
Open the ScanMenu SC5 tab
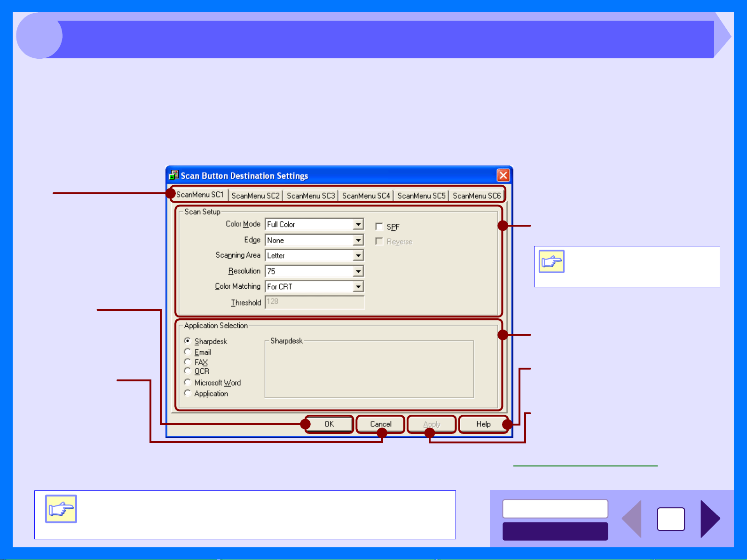pyautogui.click(x=421, y=196)
